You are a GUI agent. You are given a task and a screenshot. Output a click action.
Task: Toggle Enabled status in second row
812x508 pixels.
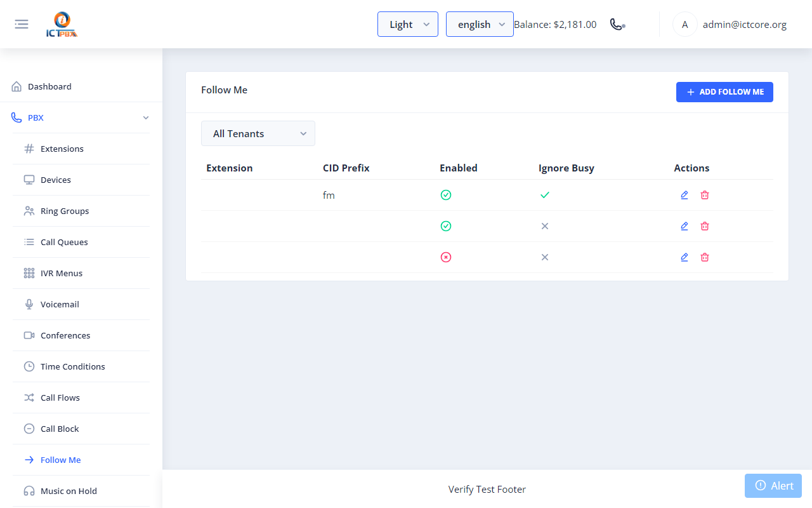pyautogui.click(x=446, y=226)
